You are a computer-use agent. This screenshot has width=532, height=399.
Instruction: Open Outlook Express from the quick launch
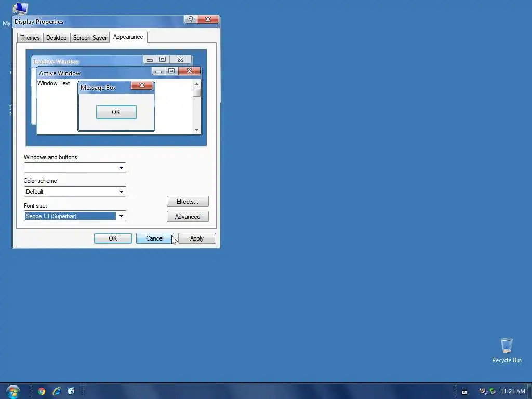coord(71,391)
